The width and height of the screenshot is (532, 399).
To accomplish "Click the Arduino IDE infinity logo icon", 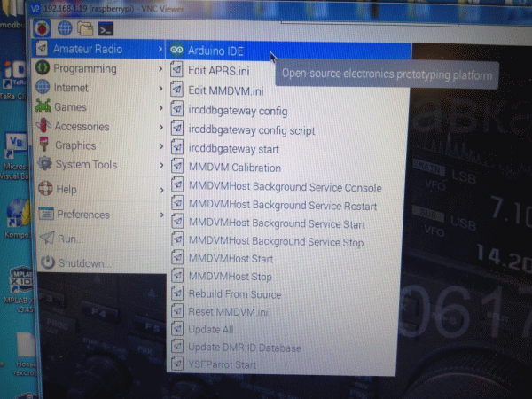I will pos(176,51).
